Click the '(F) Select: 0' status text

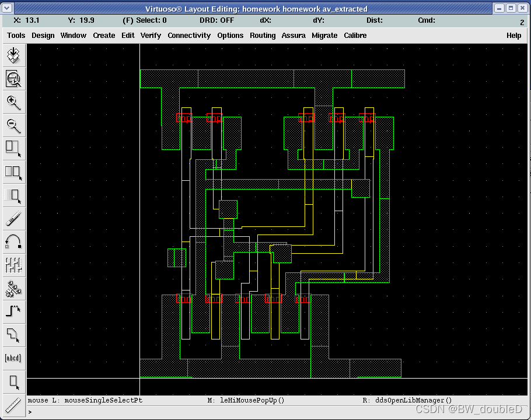[145, 20]
